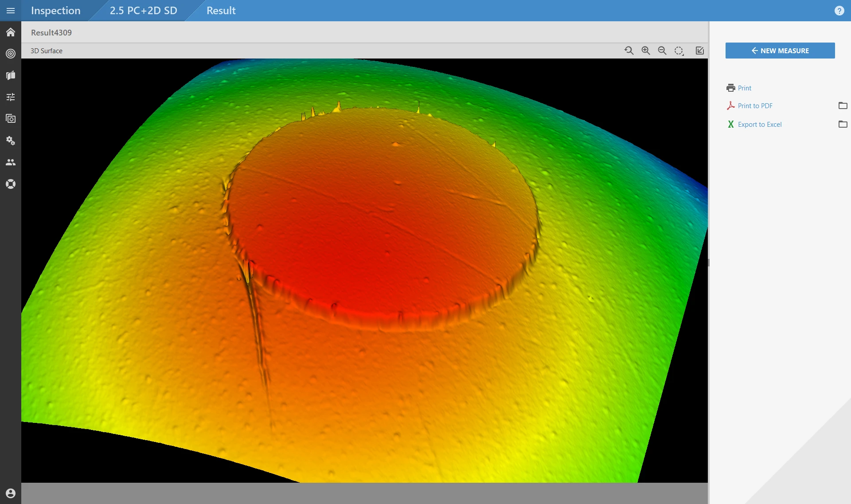
Task: Click the NEW MEASURE button
Action: point(780,51)
